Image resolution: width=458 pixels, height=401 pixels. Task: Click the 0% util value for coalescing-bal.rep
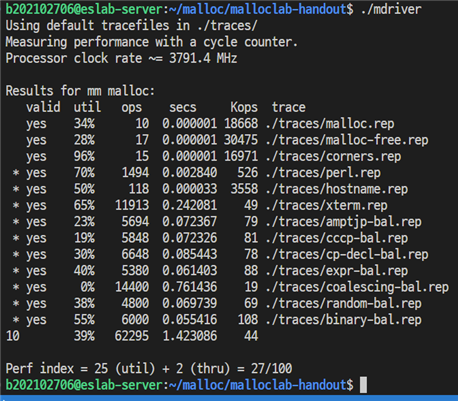tap(87, 287)
